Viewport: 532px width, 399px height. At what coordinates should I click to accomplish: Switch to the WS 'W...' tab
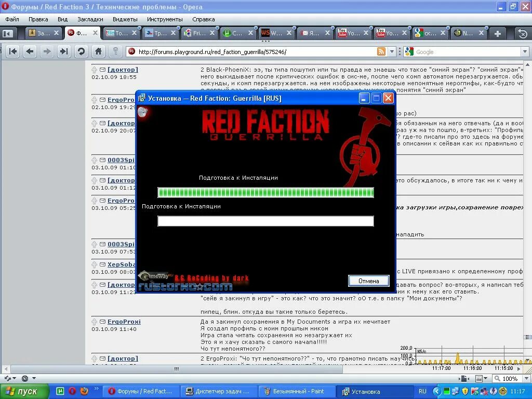[276, 33]
